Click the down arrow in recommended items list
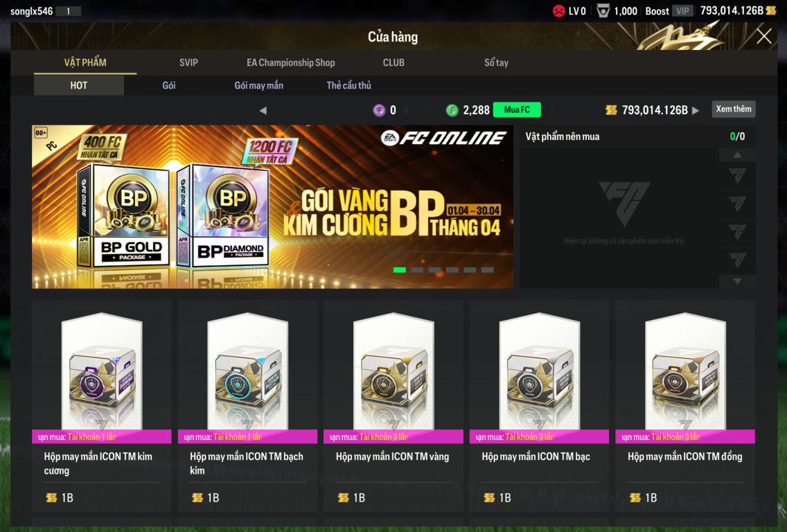This screenshot has height=532, width=787. coord(737,281)
